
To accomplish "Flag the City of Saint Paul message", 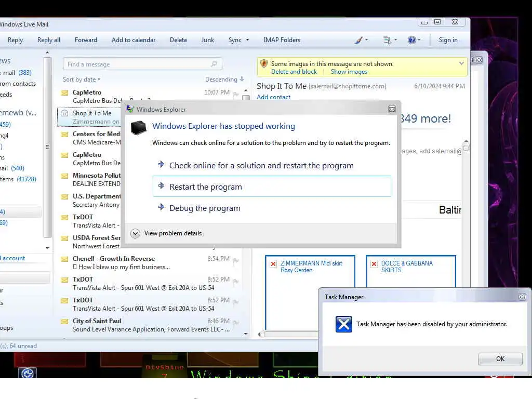I will tap(236, 323).
